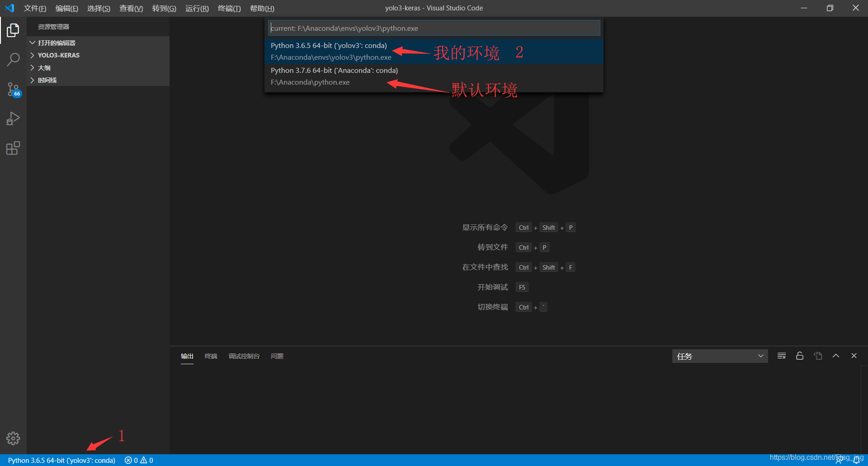Image resolution: width=868 pixels, height=466 pixels.
Task: Open the 编辑(E) menu
Action: (67, 8)
